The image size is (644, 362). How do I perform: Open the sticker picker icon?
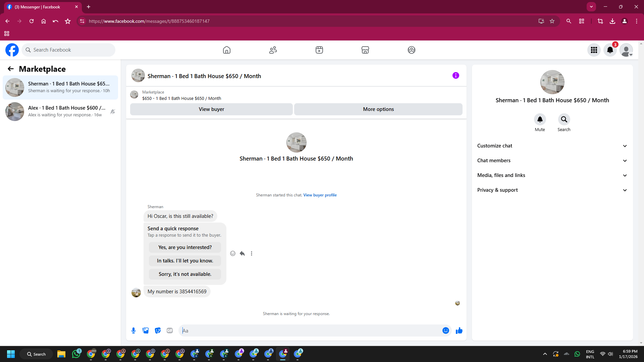tap(158, 330)
